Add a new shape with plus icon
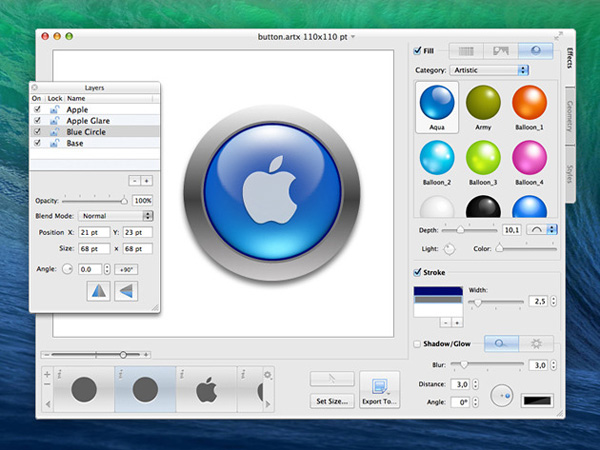The width and height of the screenshot is (600, 450). click(x=47, y=374)
